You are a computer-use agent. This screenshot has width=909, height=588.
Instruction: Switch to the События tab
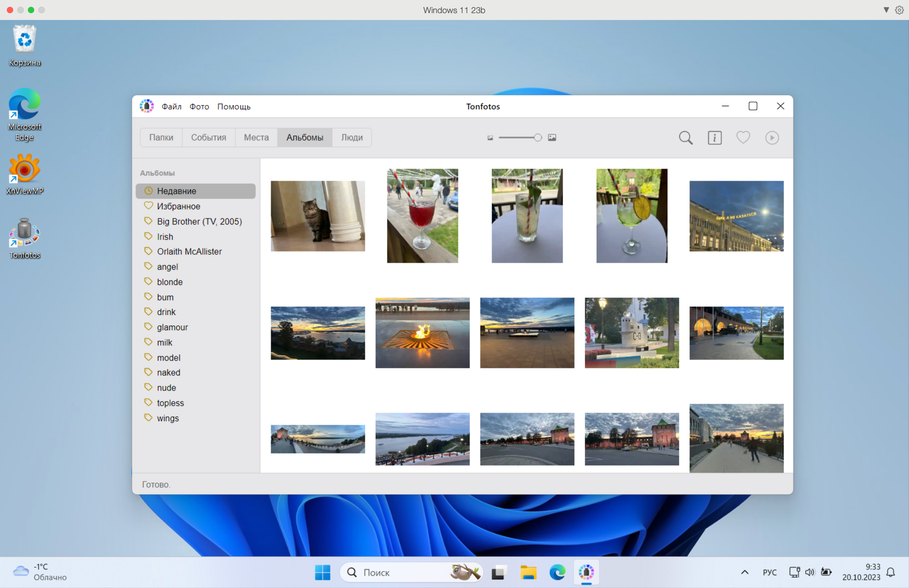point(209,138)
